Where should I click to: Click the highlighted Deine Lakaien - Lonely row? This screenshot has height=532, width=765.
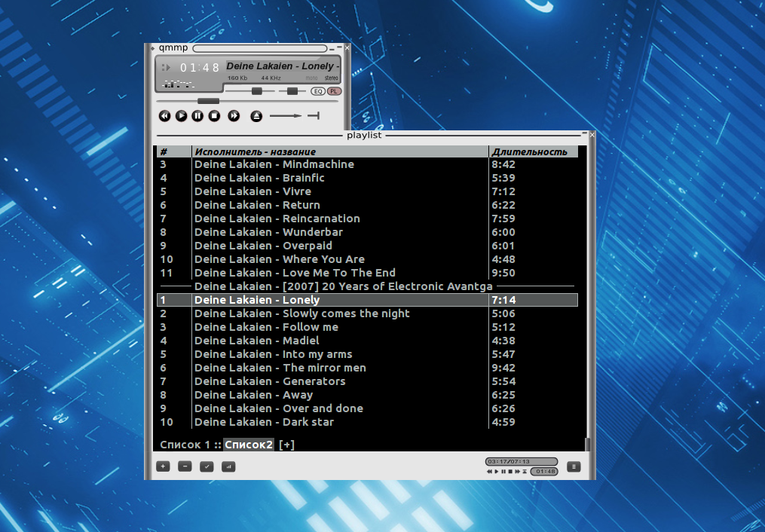367,300
